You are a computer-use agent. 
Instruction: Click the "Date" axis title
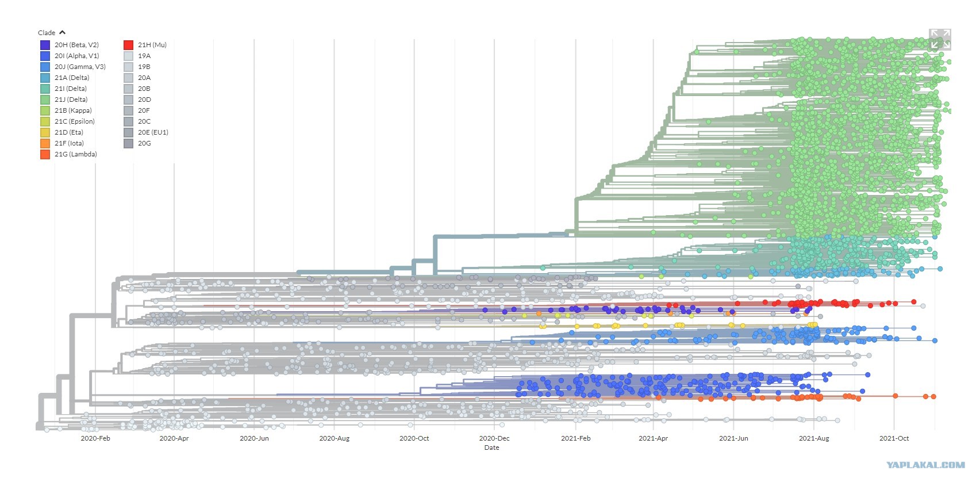[x=492, y=447]
